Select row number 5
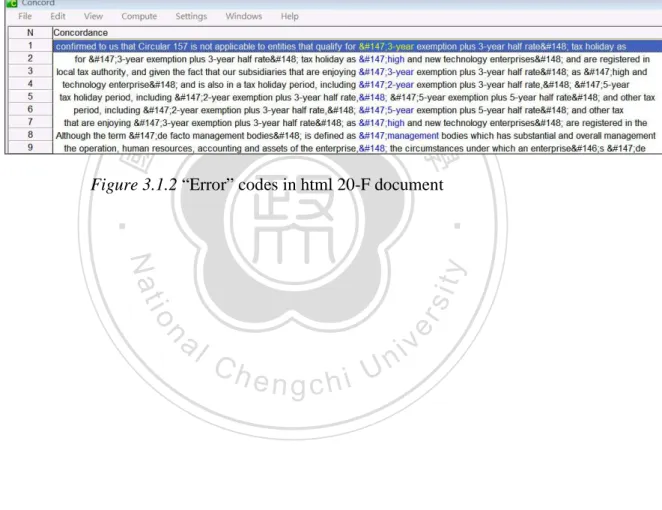662x510 pixels. 30,97
